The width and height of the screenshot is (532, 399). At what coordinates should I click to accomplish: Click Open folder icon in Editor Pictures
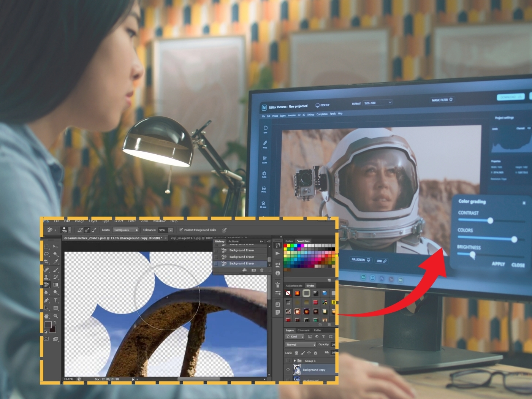(x=265, y=128)
